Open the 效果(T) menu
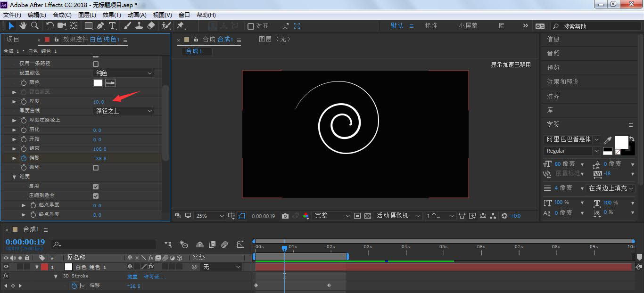644x293 pixels. pyautogui.click(x=112, y=15)
